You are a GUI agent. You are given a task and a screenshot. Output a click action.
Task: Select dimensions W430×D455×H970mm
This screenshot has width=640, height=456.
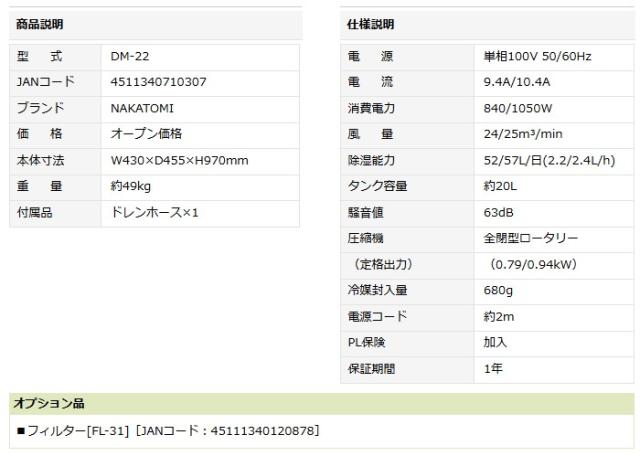180,160
